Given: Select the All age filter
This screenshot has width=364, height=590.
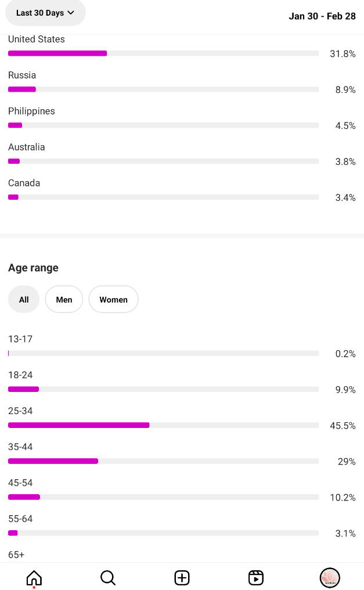Looking at the screenshot, I should pos(24,300).
